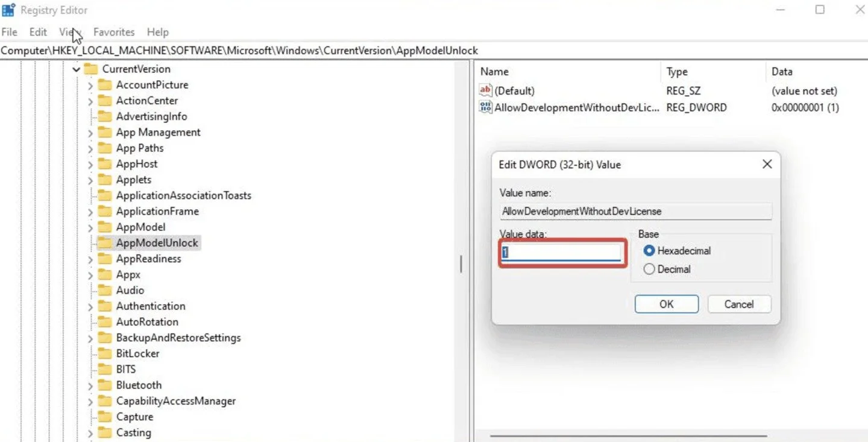Click the App Management folder icon
868x442 pixels.
pyautogui.click(x=105, y=132)
